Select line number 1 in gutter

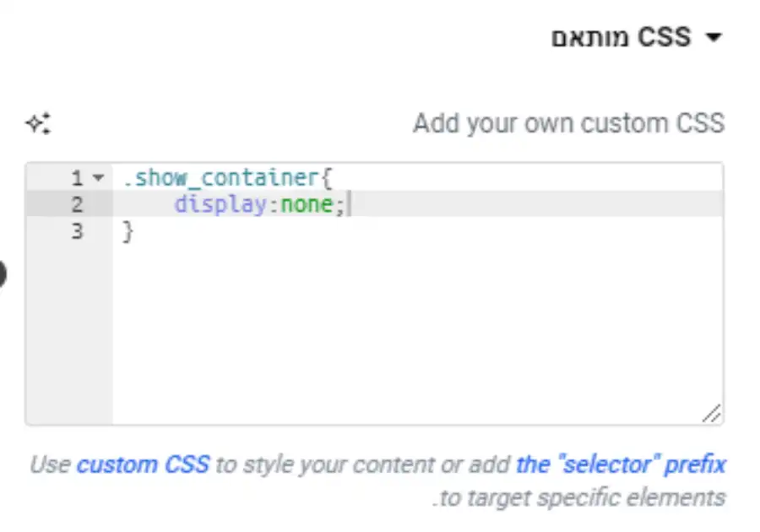pos(77,178)
